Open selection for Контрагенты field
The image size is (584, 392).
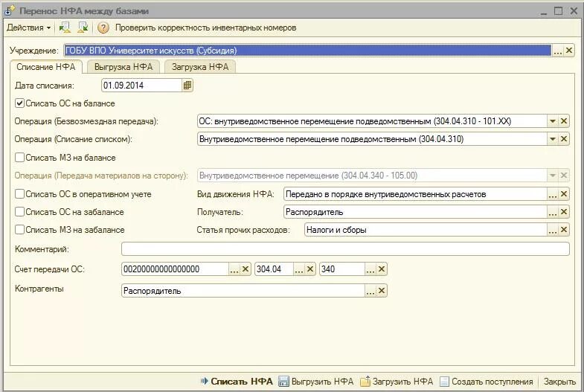pos(370,291)
